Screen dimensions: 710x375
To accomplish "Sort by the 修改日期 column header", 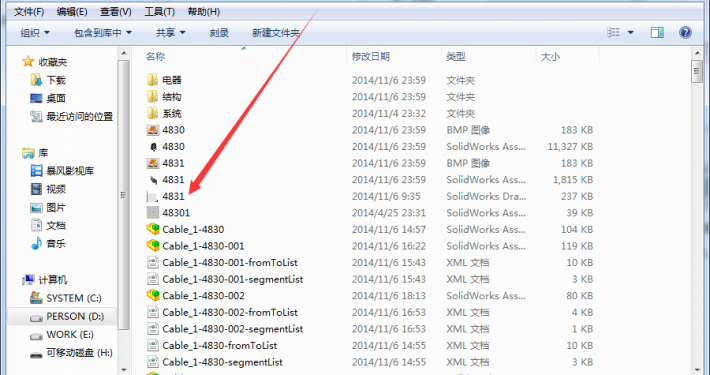I will click(x=370, y=57).
